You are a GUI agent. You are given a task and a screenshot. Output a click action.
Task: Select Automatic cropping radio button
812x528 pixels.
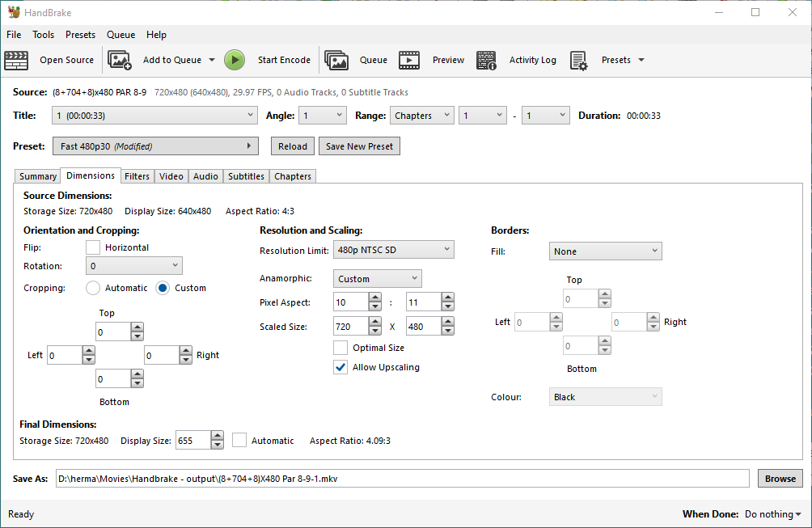[93, 288]
